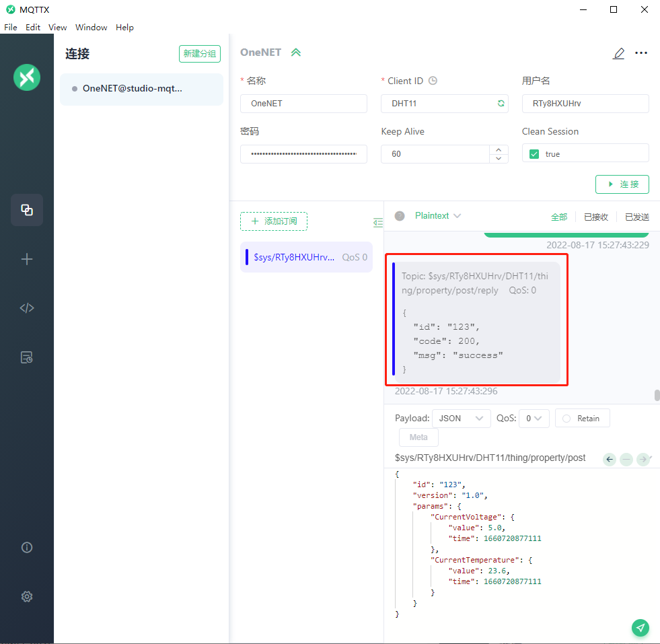660x644 pixels.
Task: Click the MQTTX logo in the sidebar
Action: (x=27, y=77)
